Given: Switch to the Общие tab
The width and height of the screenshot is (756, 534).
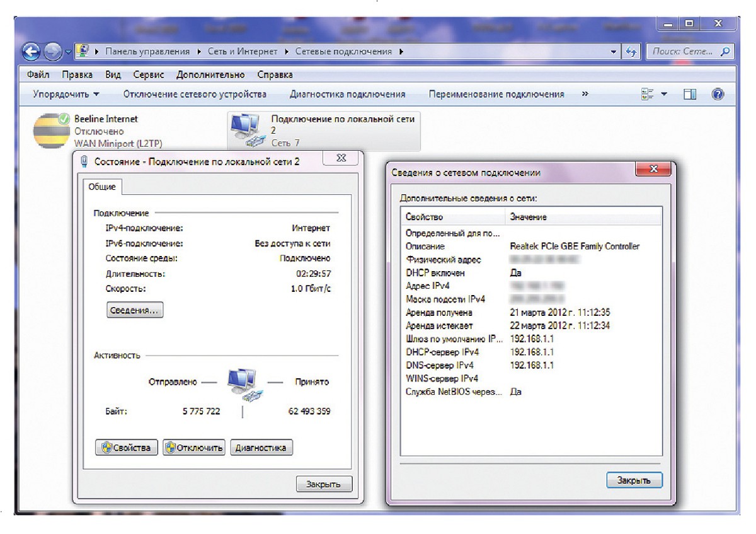Looking at the screenshot, I should tap(101, 187).
